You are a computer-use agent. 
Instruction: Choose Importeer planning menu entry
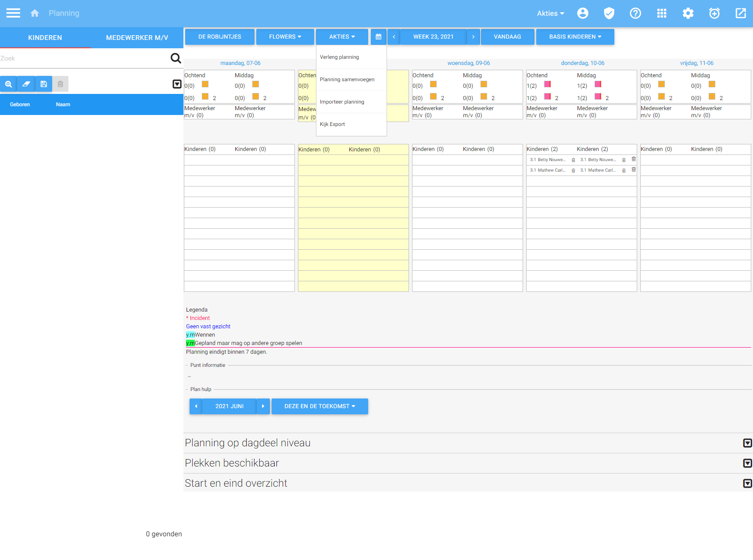[342, 102]
